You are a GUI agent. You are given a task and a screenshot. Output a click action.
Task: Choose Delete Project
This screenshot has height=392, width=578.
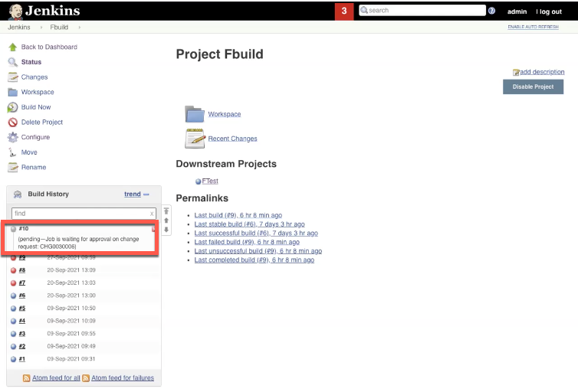pos(42,122)
